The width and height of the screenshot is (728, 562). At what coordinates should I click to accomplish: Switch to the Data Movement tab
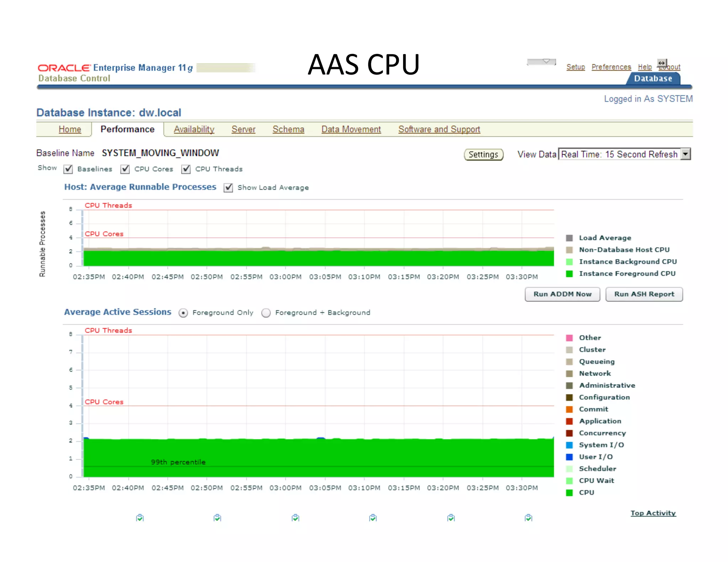[351, 129]
